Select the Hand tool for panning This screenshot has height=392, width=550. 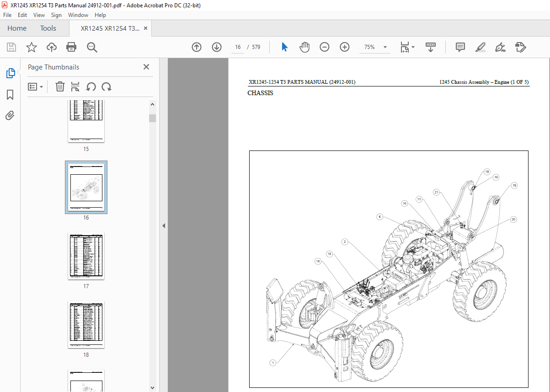pos(304,47)
